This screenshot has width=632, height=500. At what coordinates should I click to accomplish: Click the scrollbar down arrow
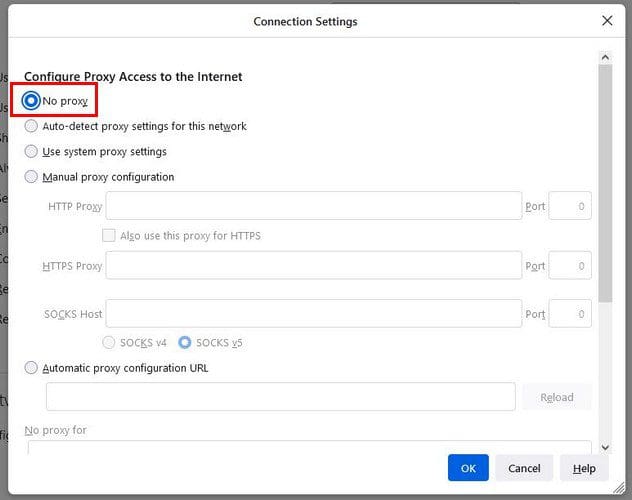(x=605, y=447)
